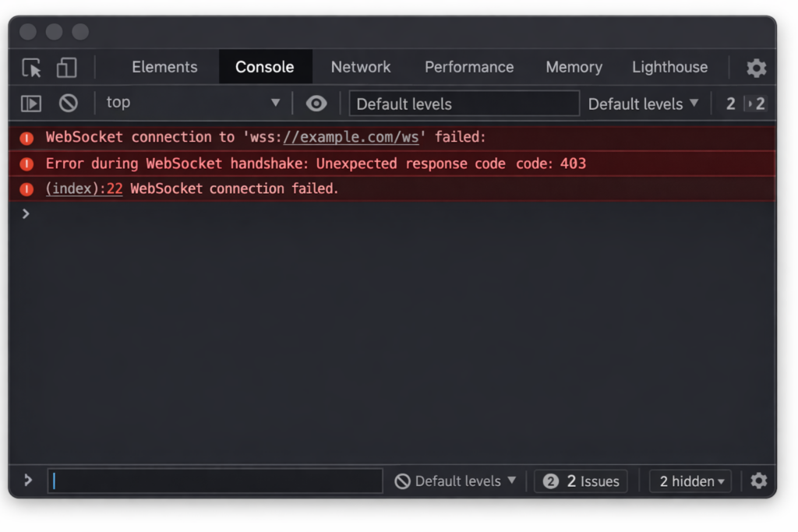Viewport: 798px width, 532px height.
Task: Open the Default levels filter dropdown
Action: 644,103
